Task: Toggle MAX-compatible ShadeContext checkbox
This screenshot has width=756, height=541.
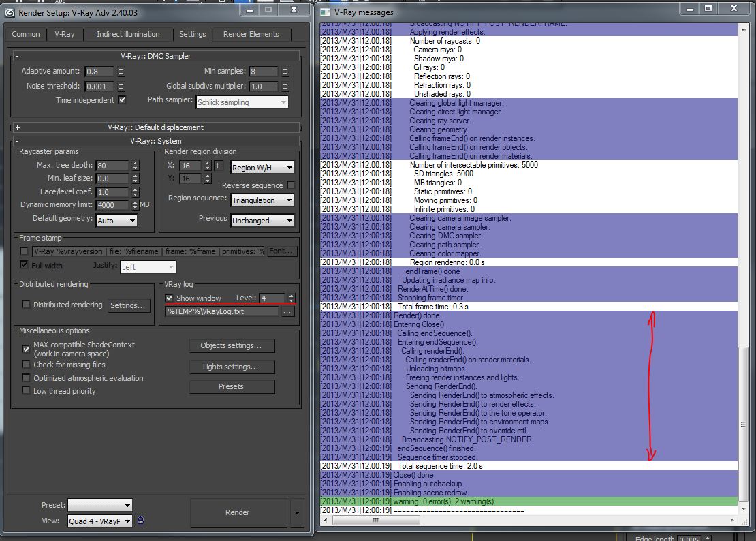Action: click(26, 348)
